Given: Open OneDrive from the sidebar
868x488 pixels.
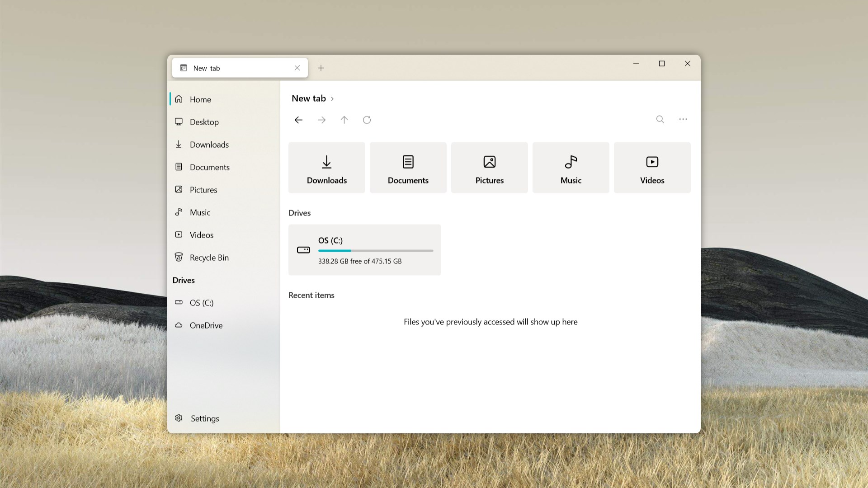Looking at the screenshot, I should pos(206,325).
